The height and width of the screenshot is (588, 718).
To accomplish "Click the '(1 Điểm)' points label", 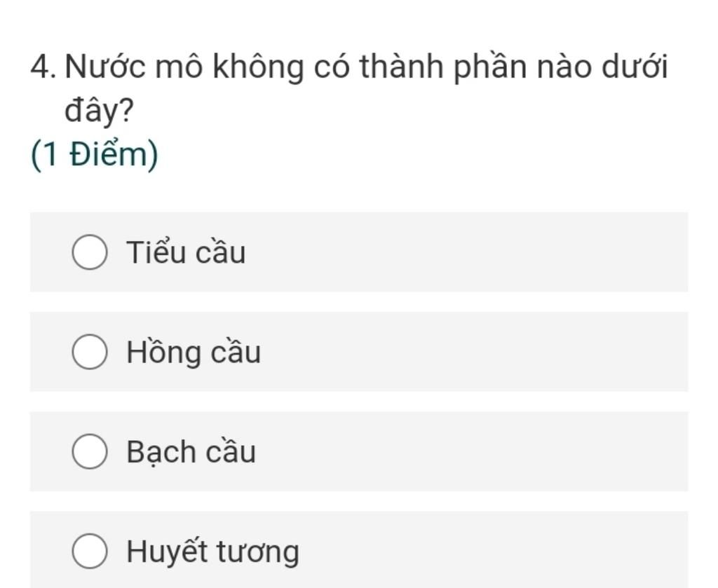I will coord(95,155).
